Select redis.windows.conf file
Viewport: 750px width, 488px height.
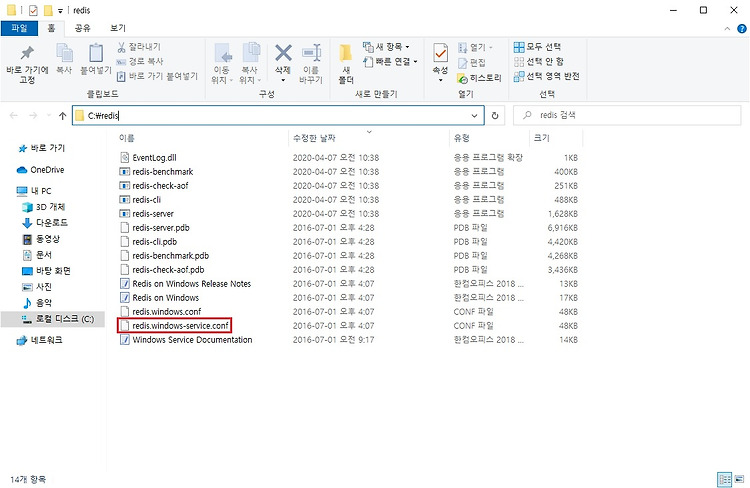[161, 311]
